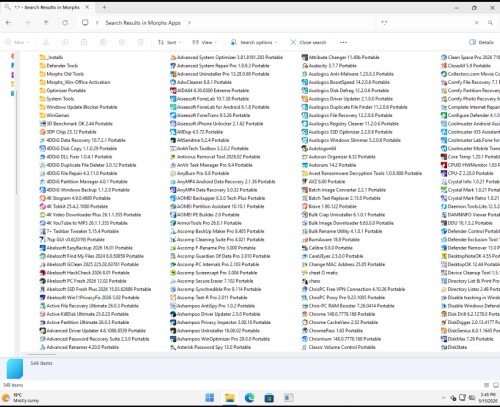Click the Back navigation arrow
The width and height of the screenshot is (500, 407).
(x=9, y=23)
